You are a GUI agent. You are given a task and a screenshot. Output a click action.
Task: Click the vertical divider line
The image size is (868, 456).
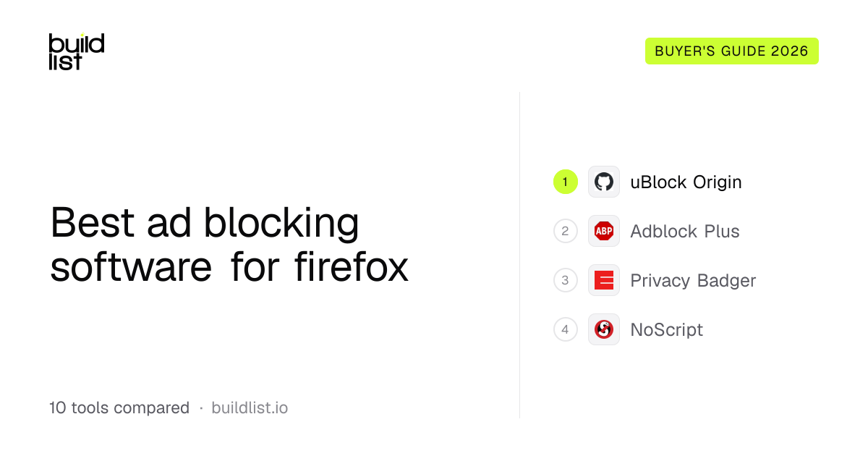519,255
